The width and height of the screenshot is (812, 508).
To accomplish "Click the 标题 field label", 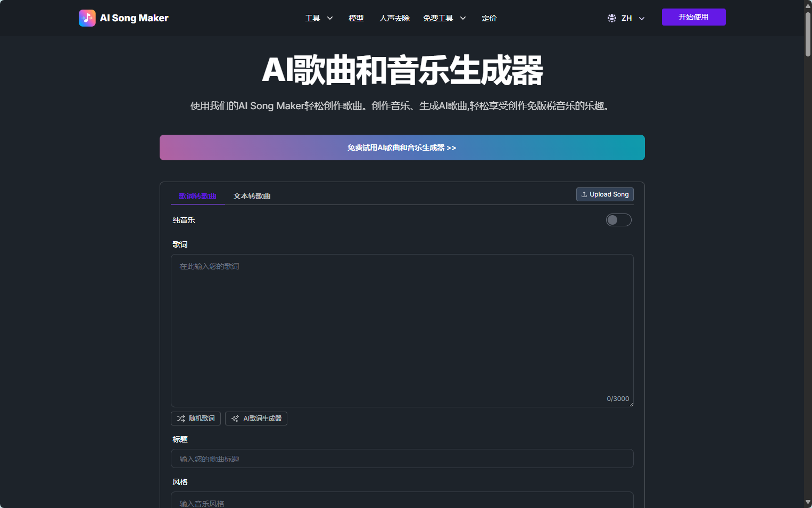I will point(180,439).
